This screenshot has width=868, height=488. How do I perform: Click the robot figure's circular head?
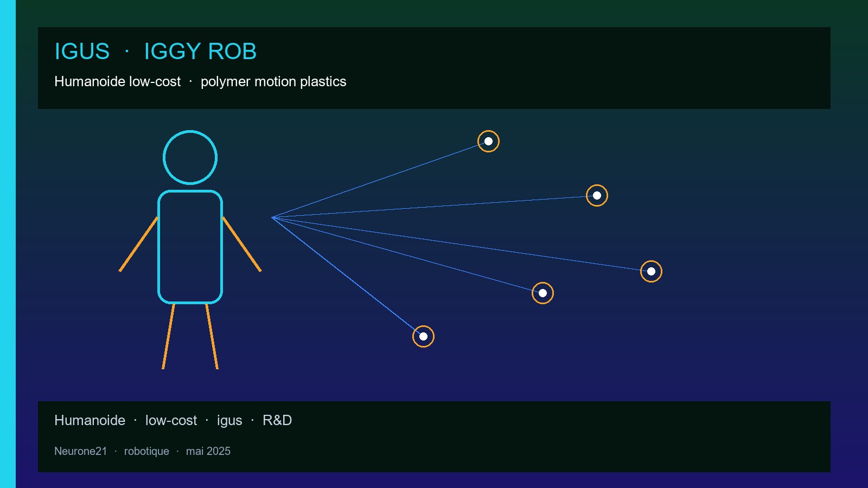190,157
